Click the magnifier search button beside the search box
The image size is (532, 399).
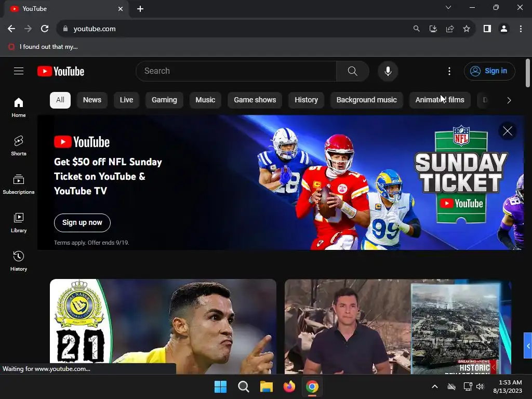tap(353, 71)
